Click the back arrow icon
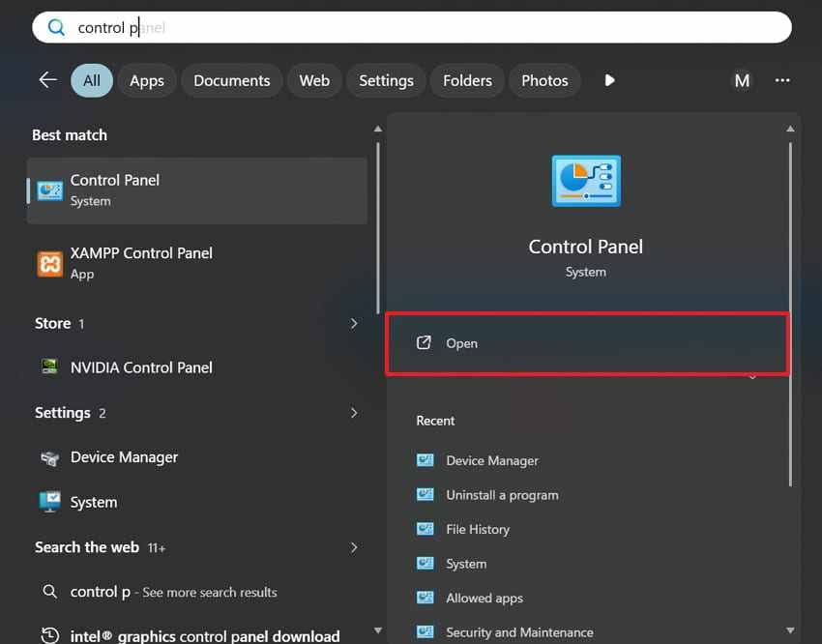822x644 pixels. tap(48, 80)
